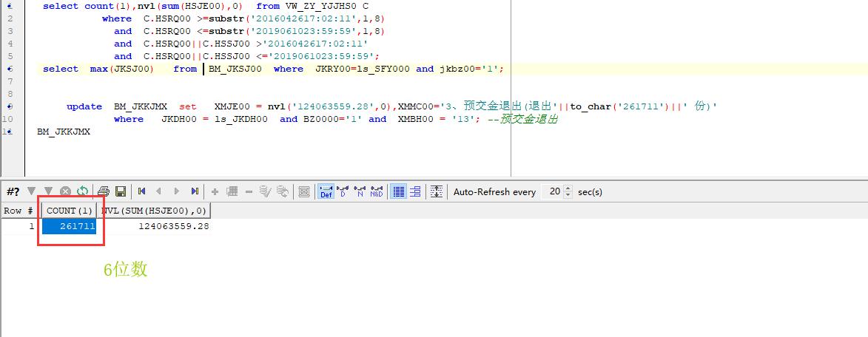This screenshot has width=868, height=337.
Task: Click the standalone BM_JKKJMX text on last line
Action: click(x=64, y=132)
